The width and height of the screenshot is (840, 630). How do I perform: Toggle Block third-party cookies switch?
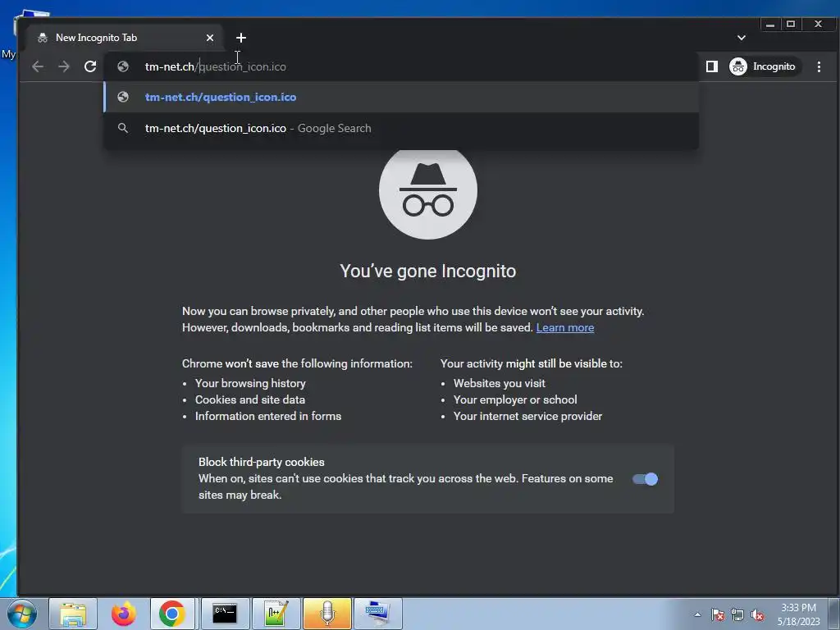pyautogui.click(x=645, y=479)
